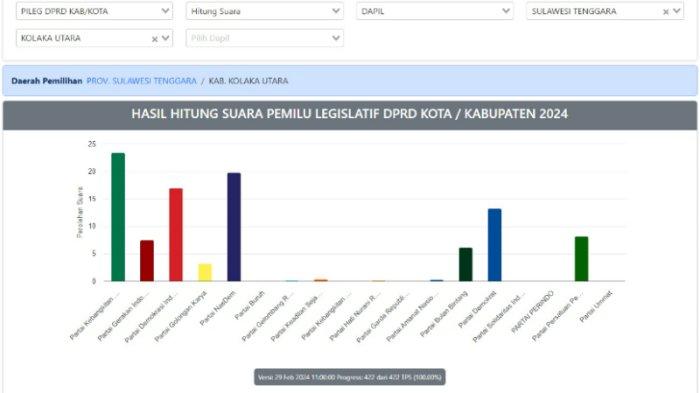Click the Partai Buruh axis label

pos(250,305)
